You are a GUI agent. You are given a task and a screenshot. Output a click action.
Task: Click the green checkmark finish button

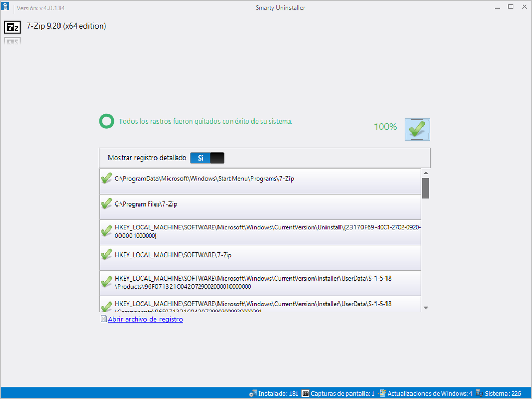pos(417,129)
